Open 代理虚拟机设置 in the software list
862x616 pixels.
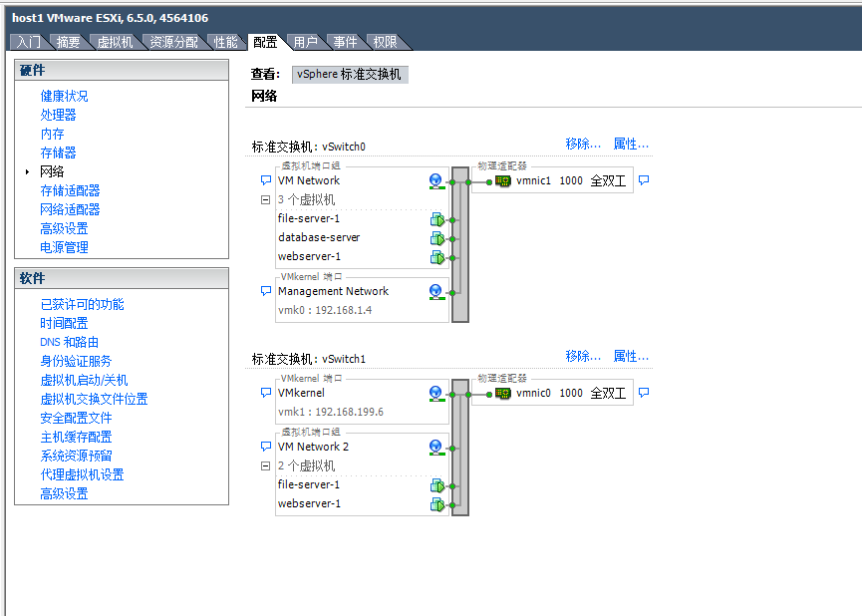point(82,475)
